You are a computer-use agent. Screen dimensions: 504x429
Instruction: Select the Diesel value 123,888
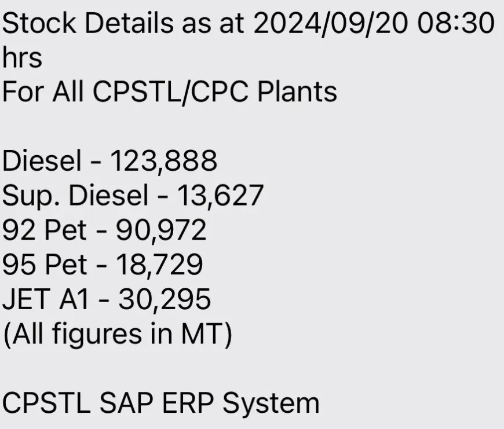tap(164, 160)
